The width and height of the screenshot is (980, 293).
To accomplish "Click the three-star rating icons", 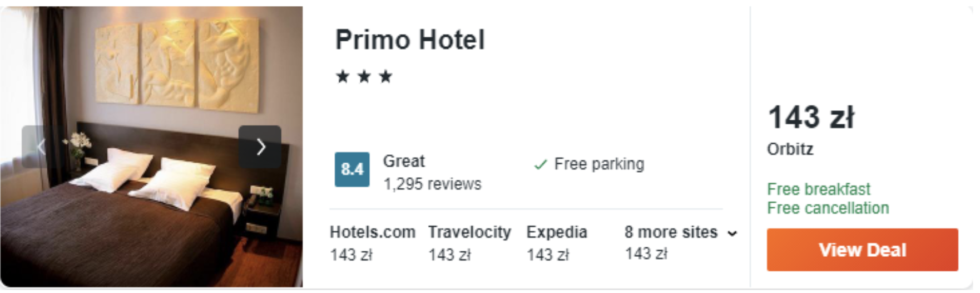I will [364, 77].
